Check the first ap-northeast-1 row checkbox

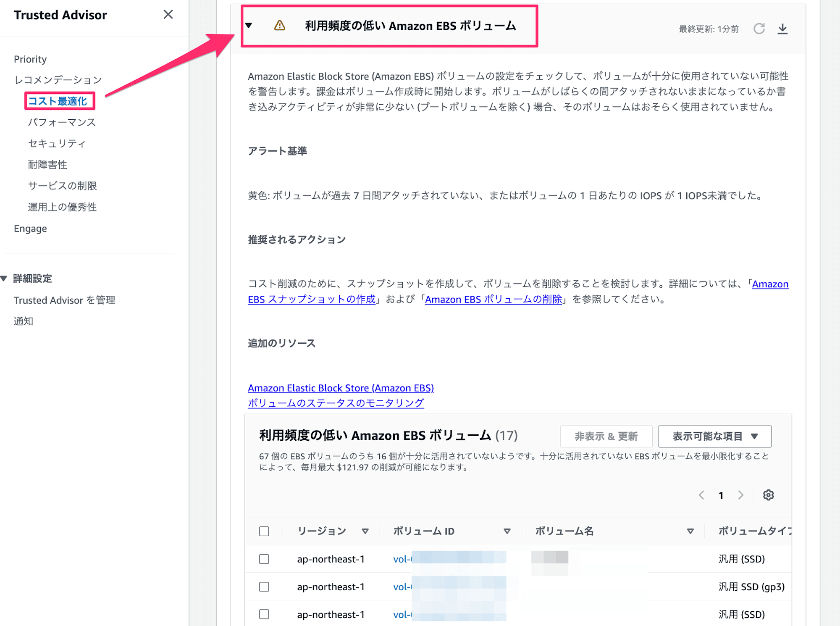click(x=264, y=559)
